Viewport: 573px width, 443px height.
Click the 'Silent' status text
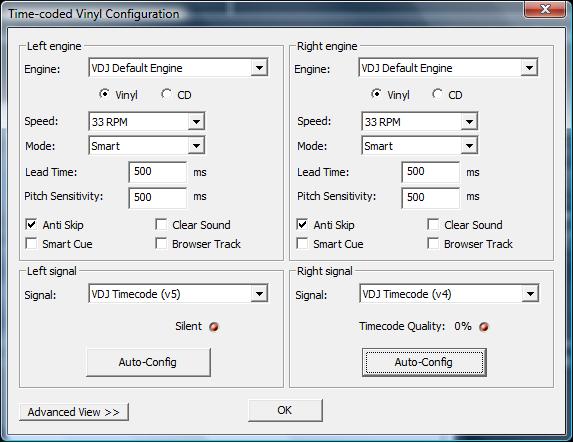coord(188,326)
